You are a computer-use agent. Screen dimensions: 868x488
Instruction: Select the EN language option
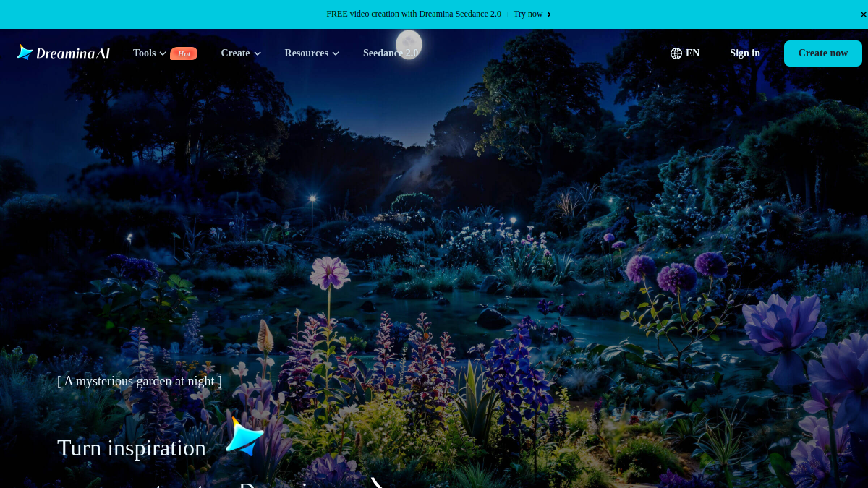click(x=692, y=53)
